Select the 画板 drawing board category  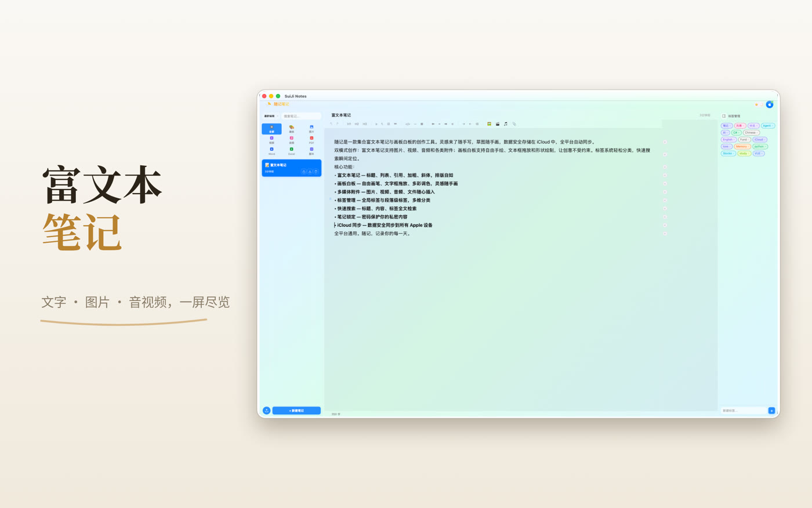pyautogui.click(x=292, y=129)
